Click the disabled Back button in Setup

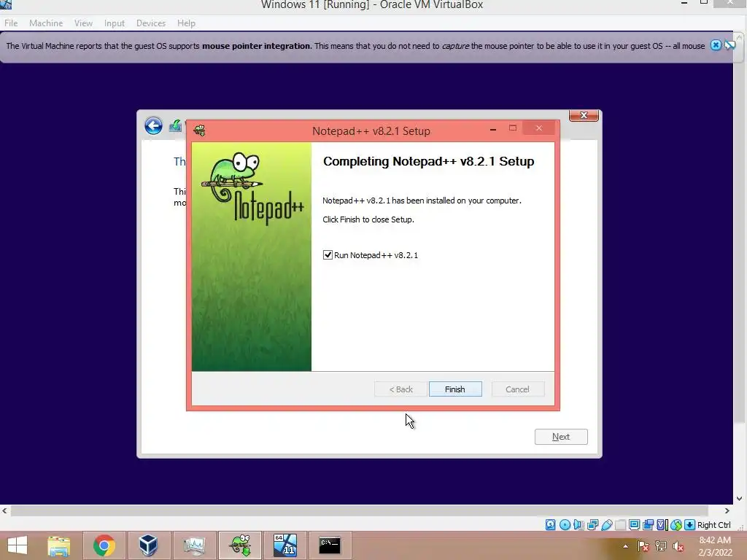click(400, 389)
